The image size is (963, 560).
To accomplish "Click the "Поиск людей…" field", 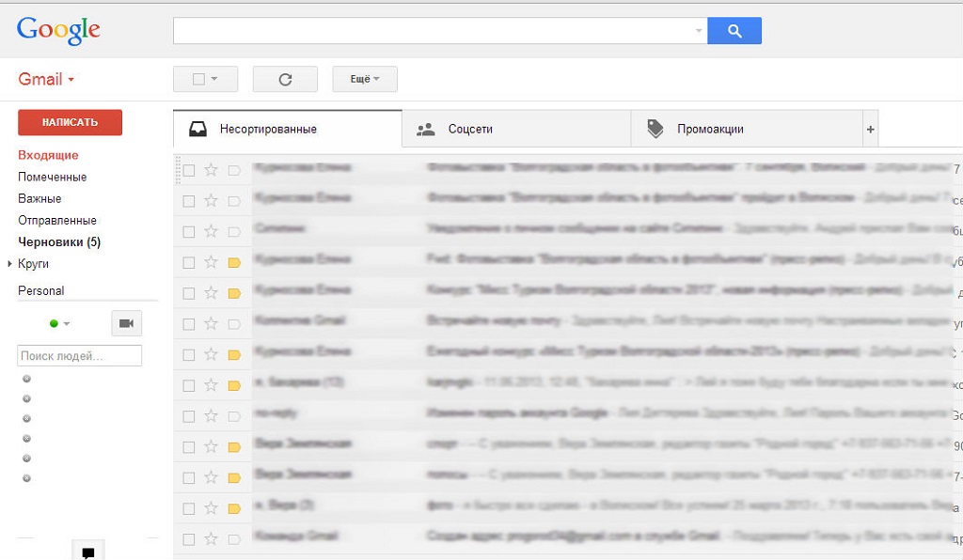I will pos(79,356).
